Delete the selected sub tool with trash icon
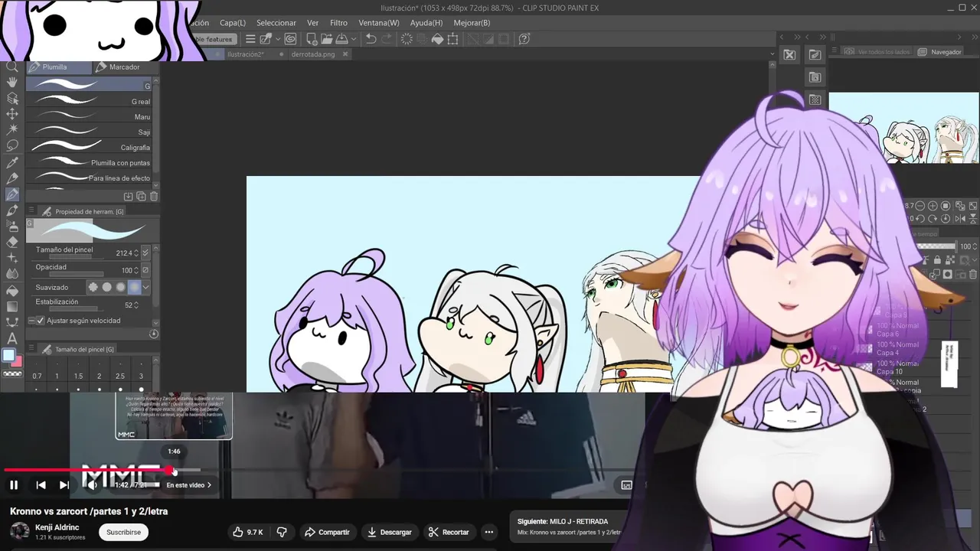Viewport: 980px width, 551px height. [154, 197]
